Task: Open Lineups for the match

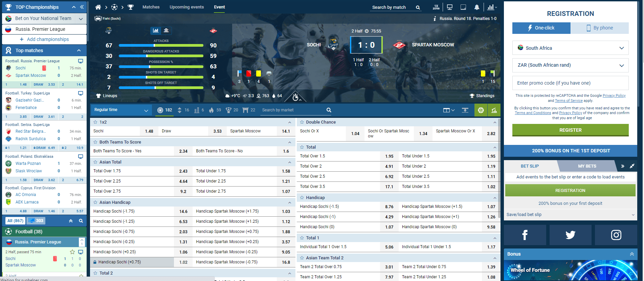Action: [x=107, y=96]
